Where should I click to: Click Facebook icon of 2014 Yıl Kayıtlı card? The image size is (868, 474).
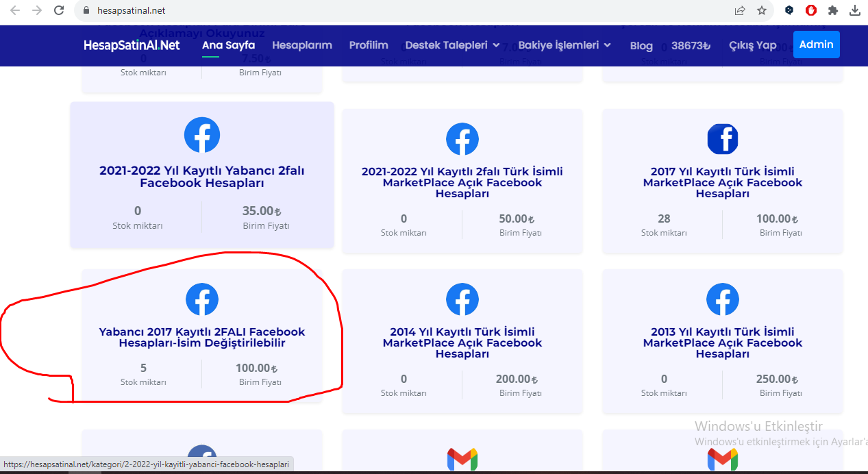click(462, 299)
